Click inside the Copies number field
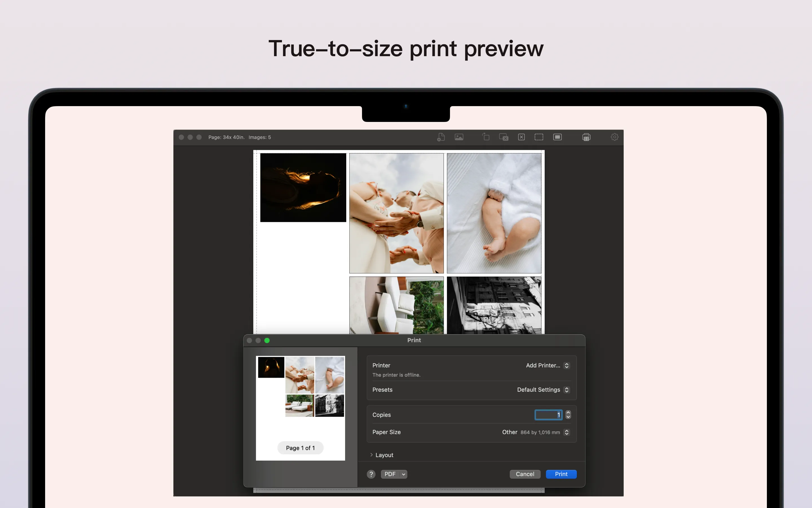Viewport: 812px width, 508px height. [x=548, y=415]
